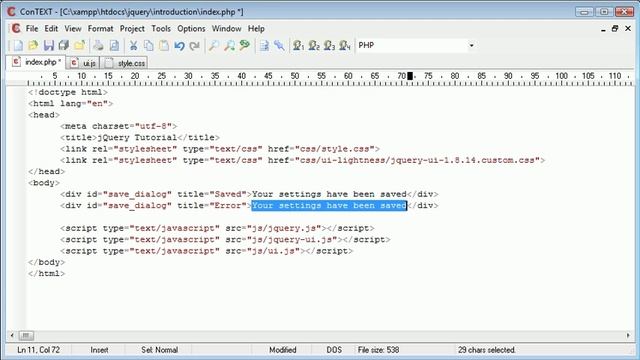Image resolution: width=640 pixels, height=360 pixels.
Task: Open print preview icon
Action: click(114, 45)
